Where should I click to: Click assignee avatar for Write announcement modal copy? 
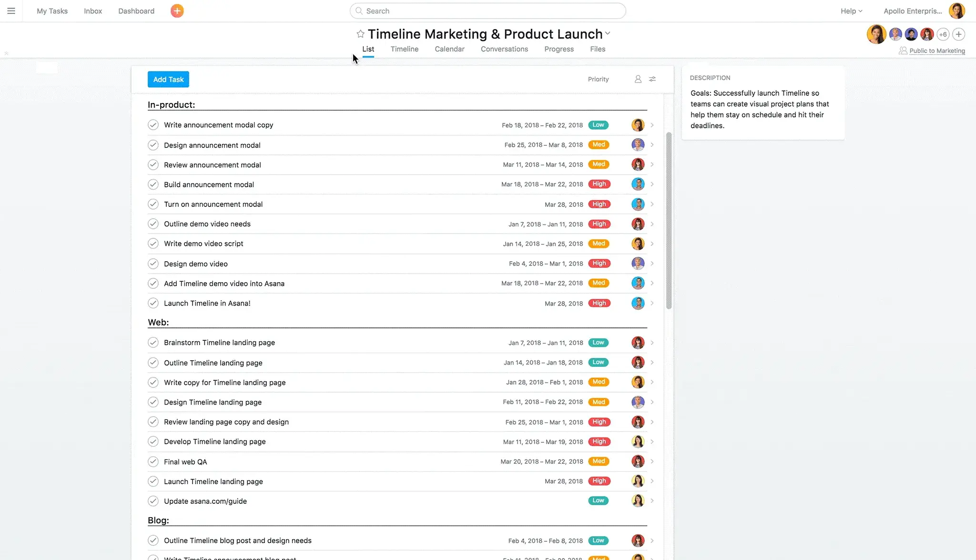(638, 125)
